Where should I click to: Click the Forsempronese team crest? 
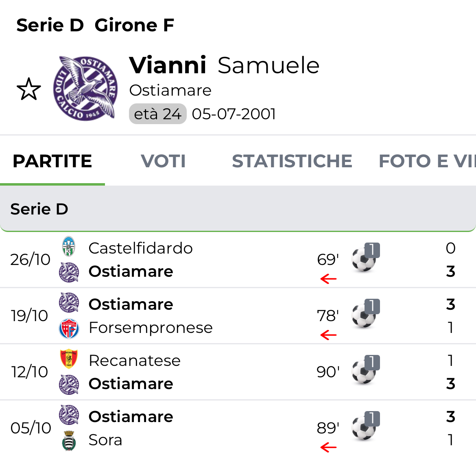pos(69,328)
